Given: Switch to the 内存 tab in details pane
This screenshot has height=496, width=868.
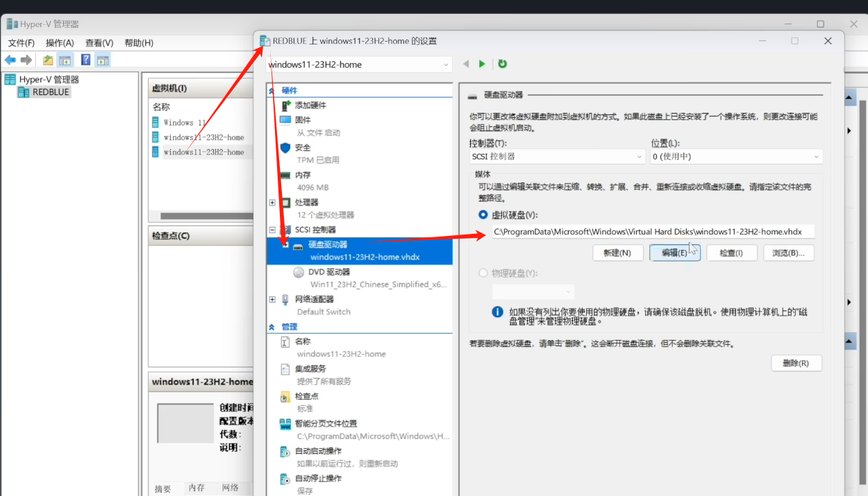Looking at the screenshot, I should click(197, 488).
